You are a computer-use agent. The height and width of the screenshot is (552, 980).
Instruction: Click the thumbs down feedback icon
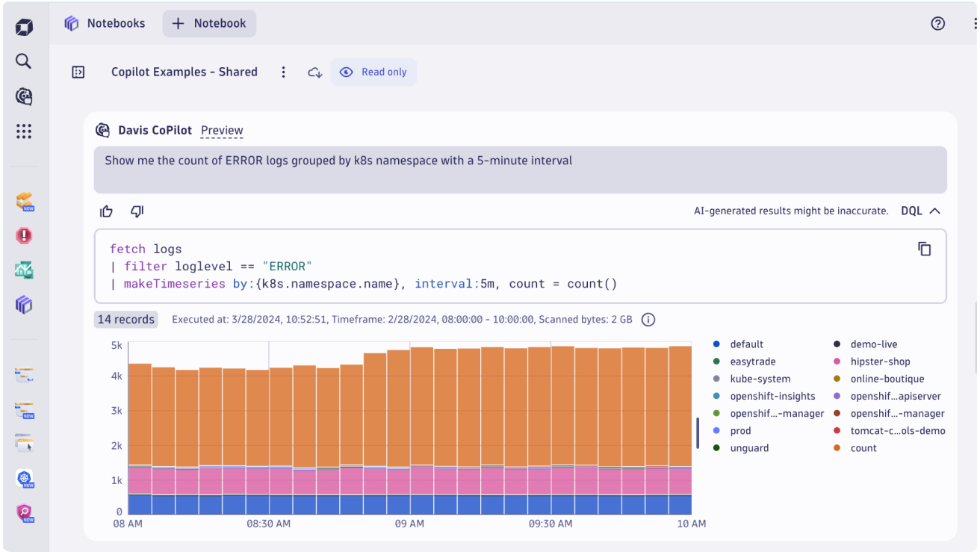click(x=137, y=211)
